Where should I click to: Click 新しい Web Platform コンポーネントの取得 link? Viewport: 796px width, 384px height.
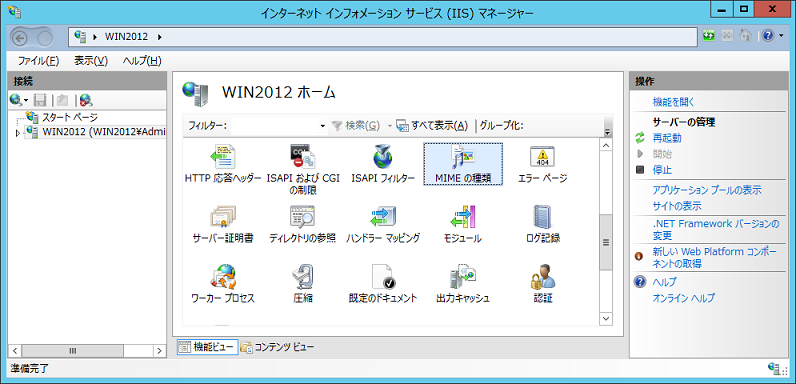[714, 258]
